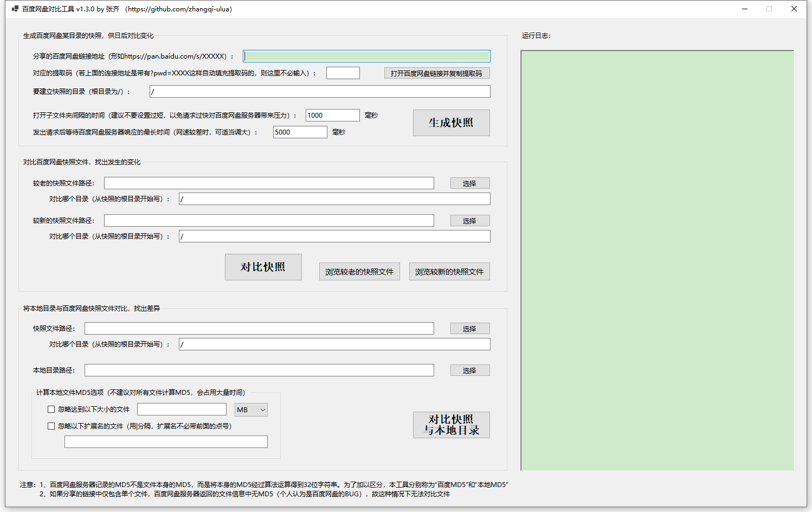Click the 毫秒 label next to 5000
Image resolution: width=812 pixels, height=512 pixels.
[339, 132]
